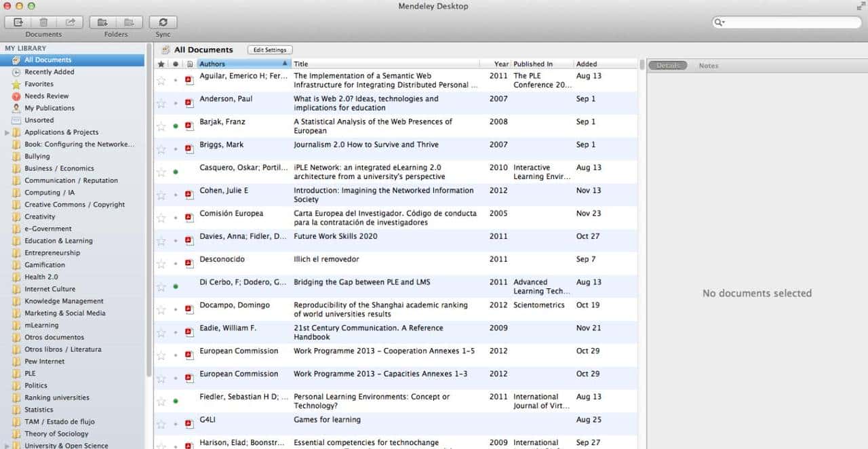Sort by the attachment file column header
This screenshot has width=868, height=449.
189,64
